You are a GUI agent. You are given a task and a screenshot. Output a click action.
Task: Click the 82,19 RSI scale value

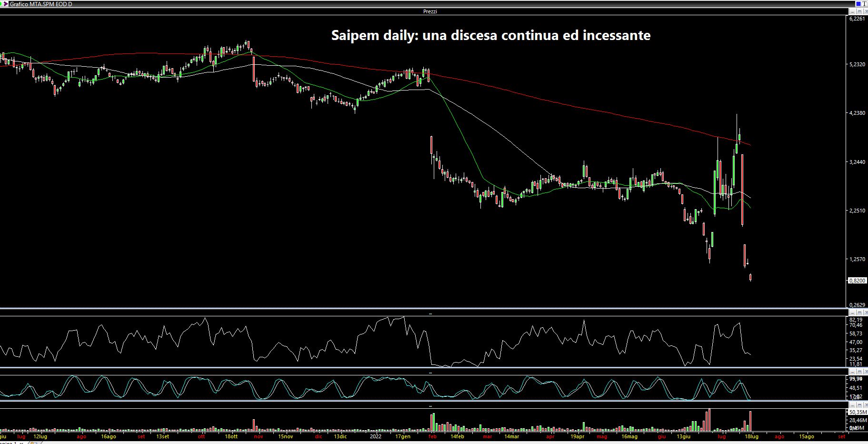click(x=856, y=320)
